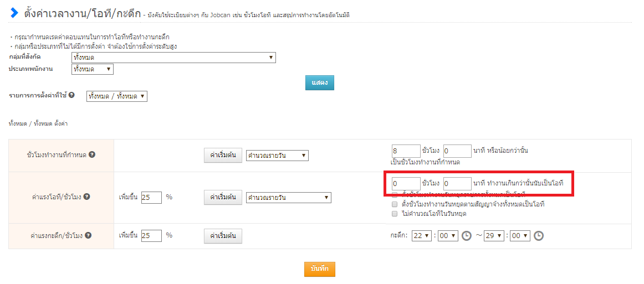The height and width of the screenshot is (284, 644).
Task: Click the hours field showing 8
Action: (406, 151)
